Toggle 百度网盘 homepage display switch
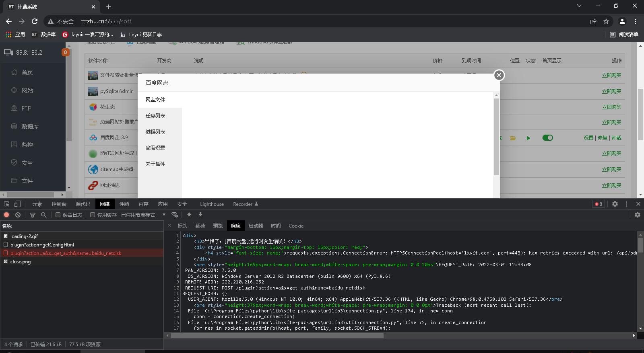 (x=548, y=138)
